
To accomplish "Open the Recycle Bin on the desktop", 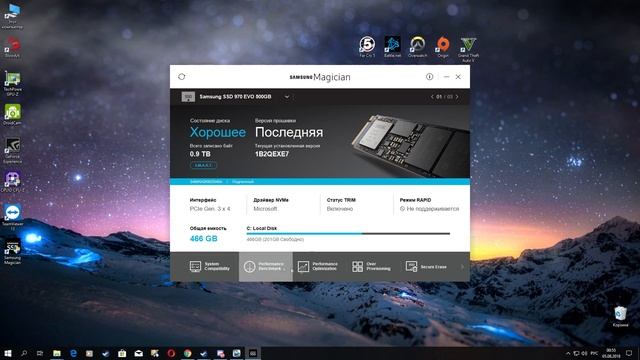I will click(x=620, y=317).
